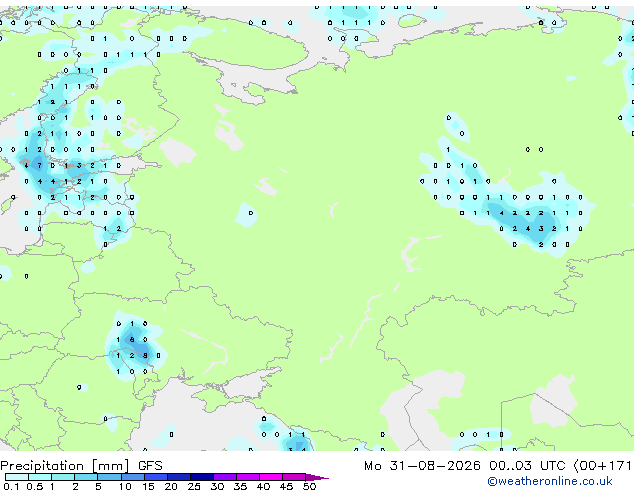The height and width of the screenshot is (490, 634).
Task: Click the legend label "5"
Action: tap(98, 486)
